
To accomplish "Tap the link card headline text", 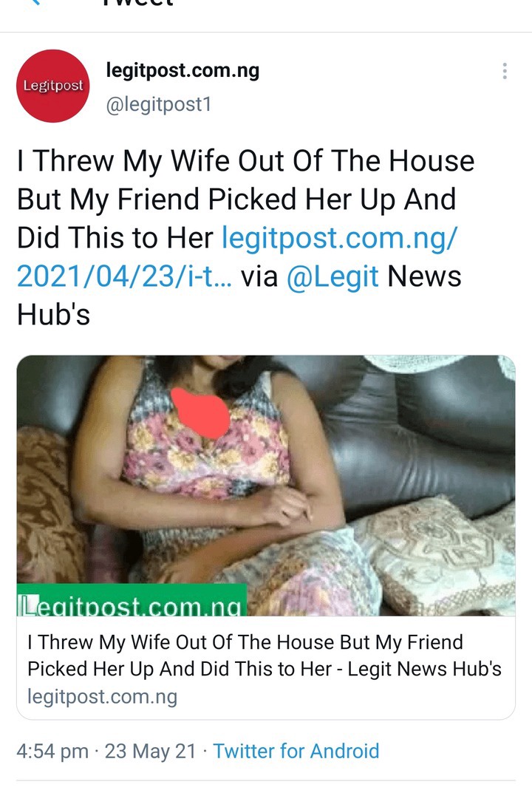I will click(265, 656).
